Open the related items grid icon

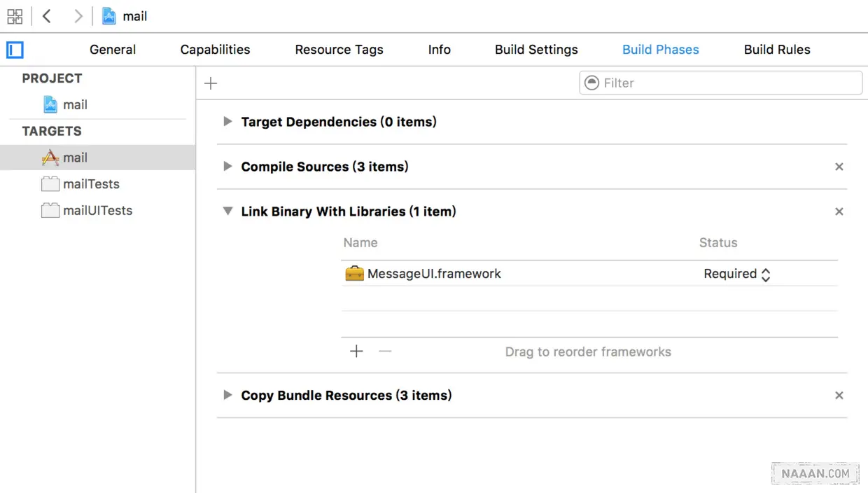point(15,16)
